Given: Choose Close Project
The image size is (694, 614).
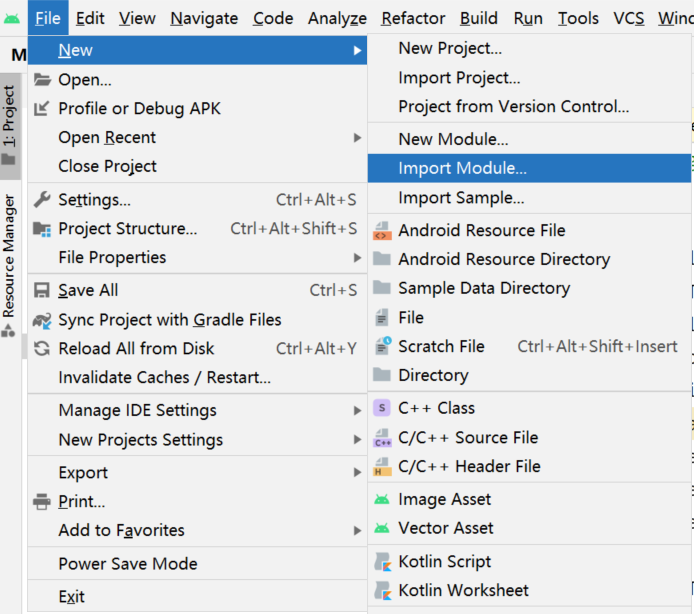Looking at the screenshot, I should click(x=197, y=166).
